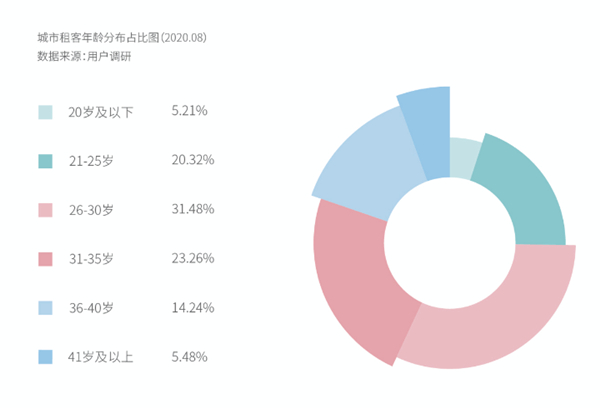Select the 26-30岁 light pink legend swatch
The image size is (600, 408).
[x=45, y=210]
